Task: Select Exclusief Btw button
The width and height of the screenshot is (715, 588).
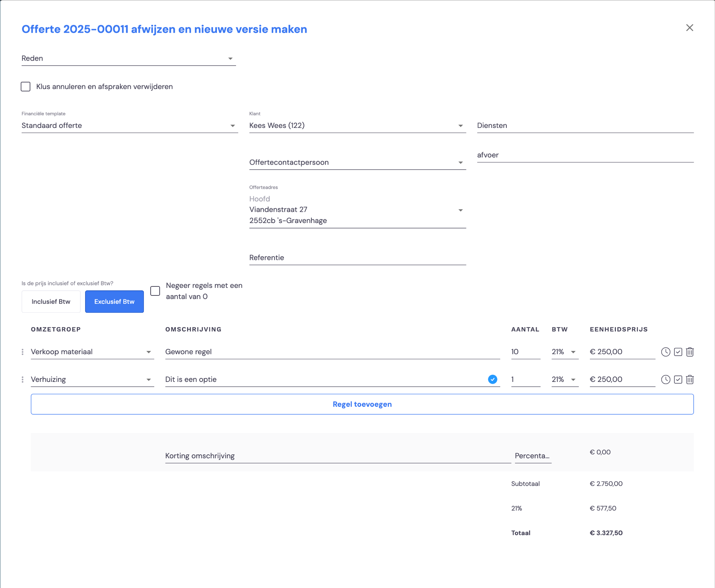Action: pos(114,302)
